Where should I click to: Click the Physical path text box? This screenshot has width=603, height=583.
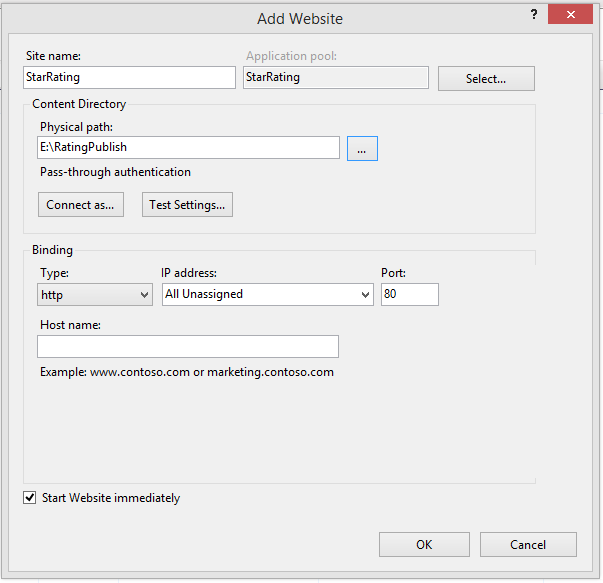[x=189, y=147]
